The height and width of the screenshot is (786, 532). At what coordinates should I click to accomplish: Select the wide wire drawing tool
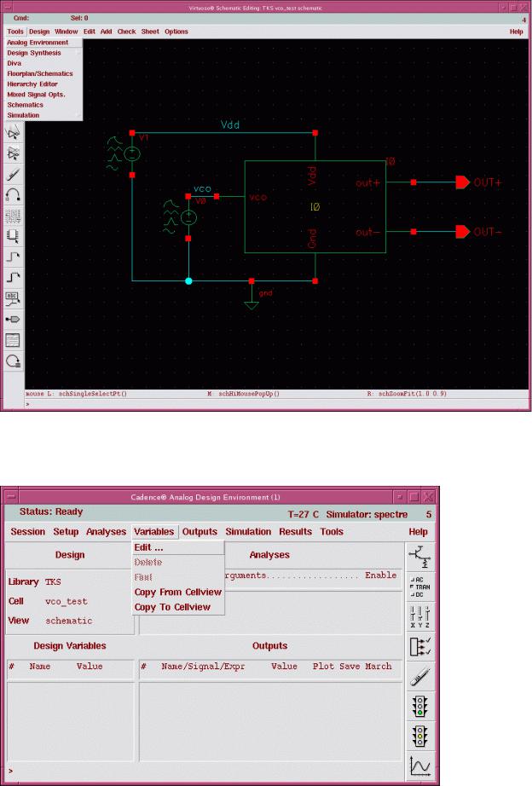[x=13, y=277]
